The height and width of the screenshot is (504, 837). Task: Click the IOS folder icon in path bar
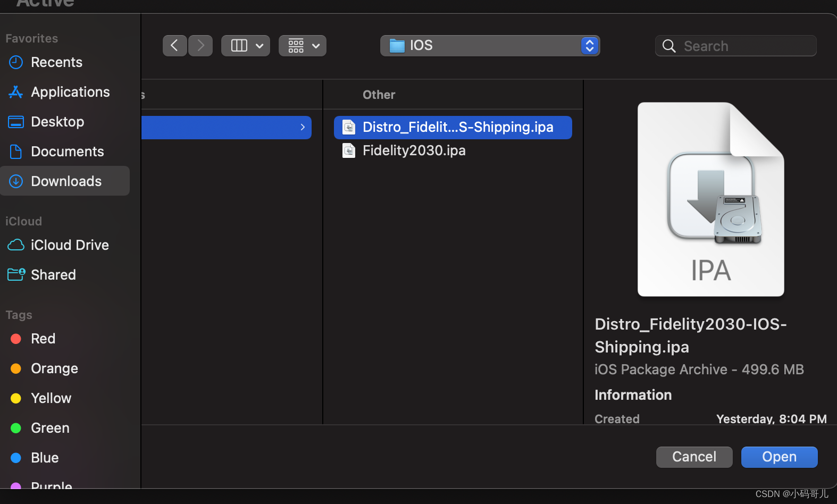click(x=397, y=46)
